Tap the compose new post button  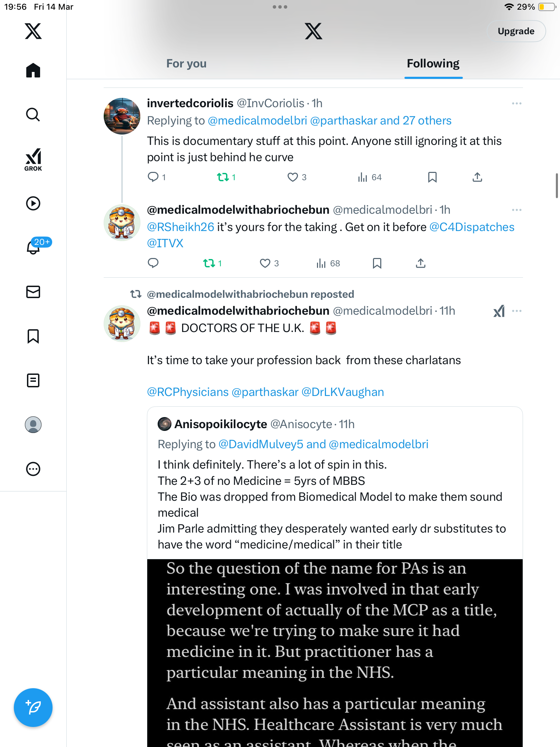click(33, 708)
